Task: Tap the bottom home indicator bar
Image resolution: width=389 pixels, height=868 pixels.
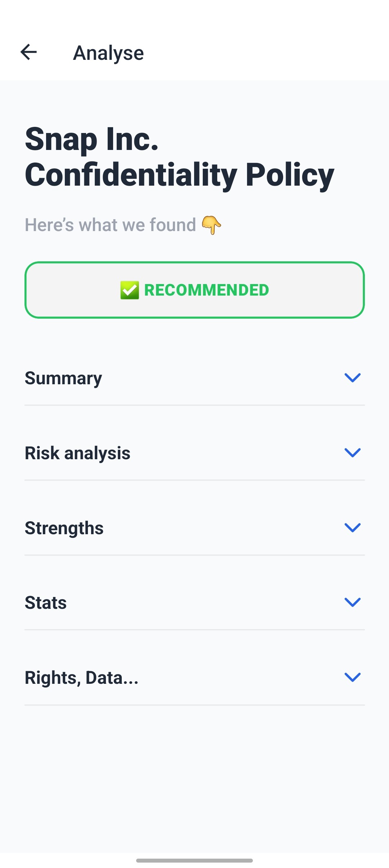Action: pos(194,860)
